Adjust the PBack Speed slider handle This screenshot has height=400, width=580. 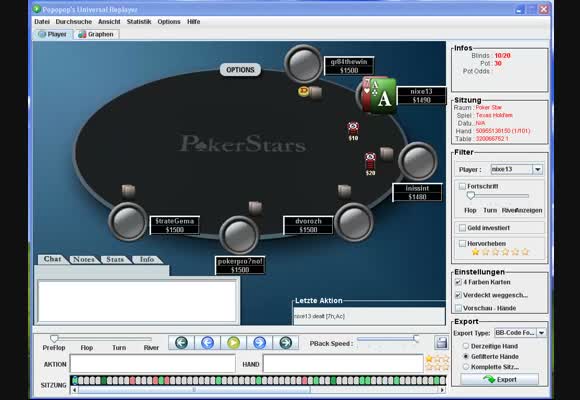pyautogui.click(x=416, y=339)
